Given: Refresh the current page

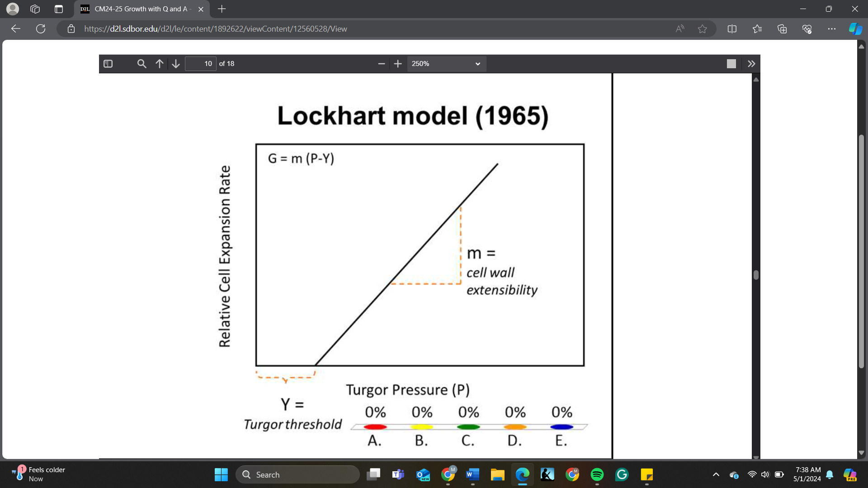Looking at the screenshot, I should [x=41, y=29].
